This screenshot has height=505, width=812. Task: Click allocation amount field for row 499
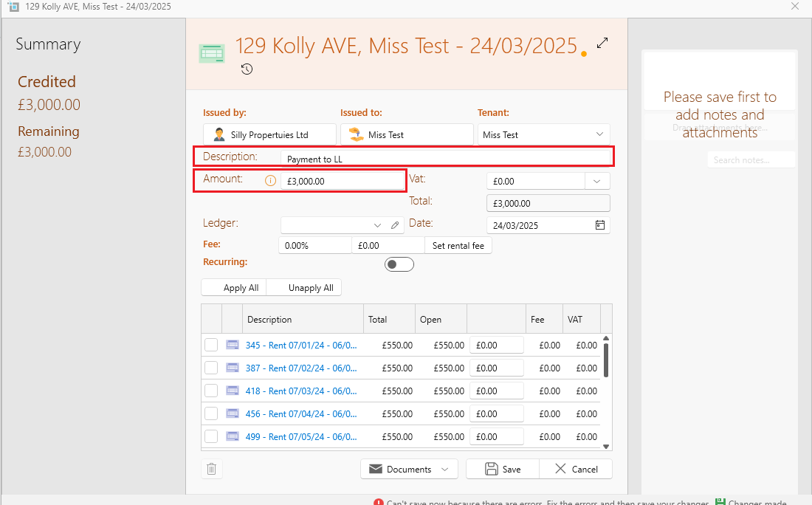tap(497, 436)
